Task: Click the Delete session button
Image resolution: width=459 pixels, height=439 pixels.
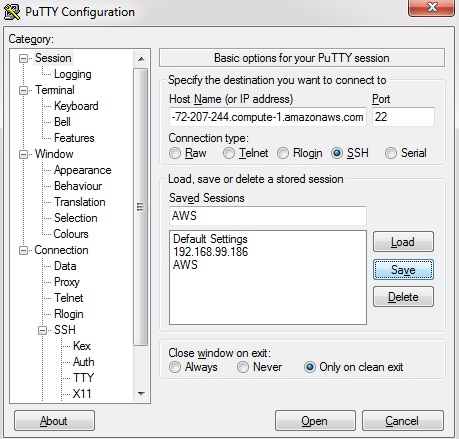Action: (403, 297)
